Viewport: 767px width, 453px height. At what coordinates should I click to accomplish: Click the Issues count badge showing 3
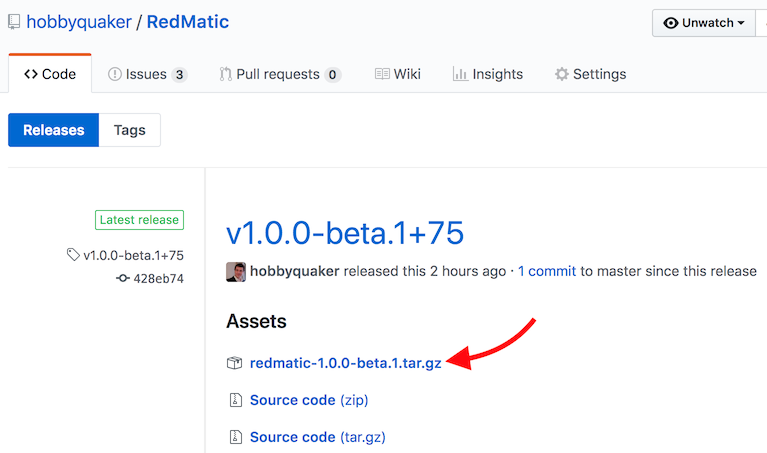tap(180, 75)
